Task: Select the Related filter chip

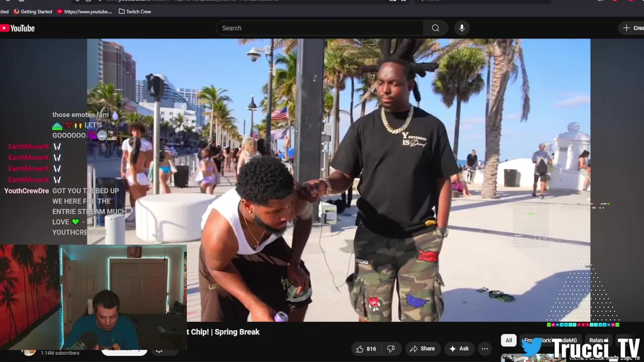Action: (598, 340)
